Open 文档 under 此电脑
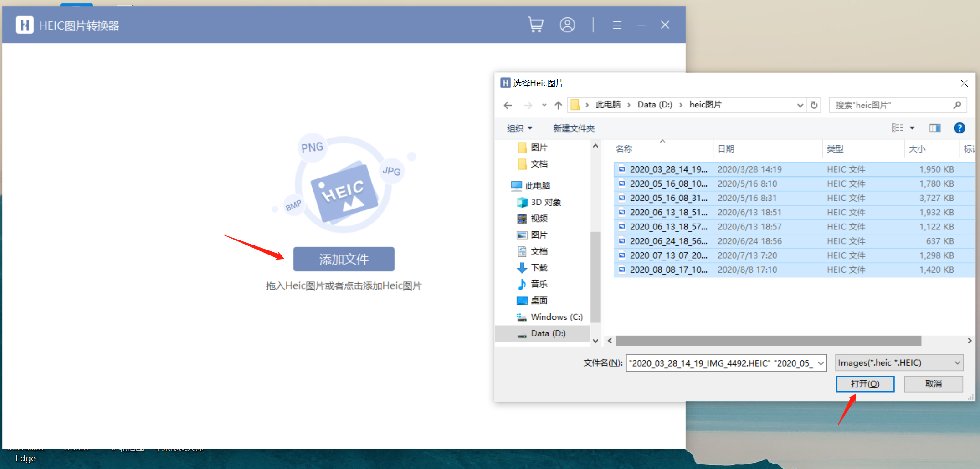Screen dimensions: 980x469 533,251
